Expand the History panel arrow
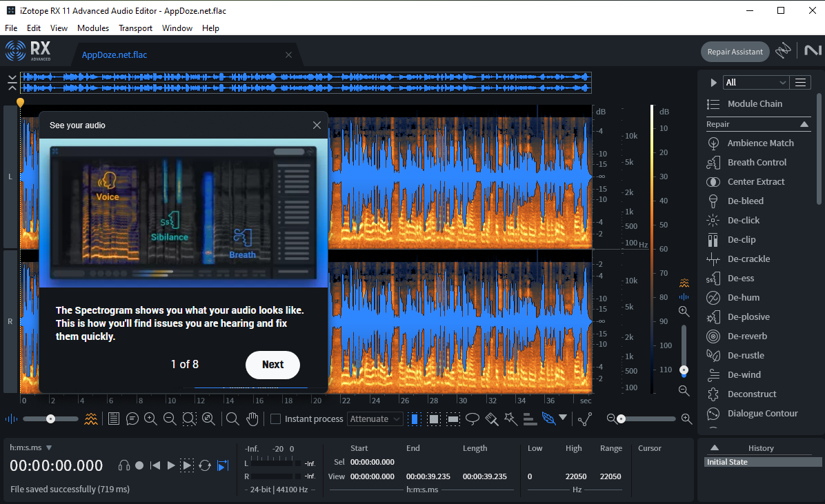Image resolution: width=825 pixels, height=504 pixels. 715,447
